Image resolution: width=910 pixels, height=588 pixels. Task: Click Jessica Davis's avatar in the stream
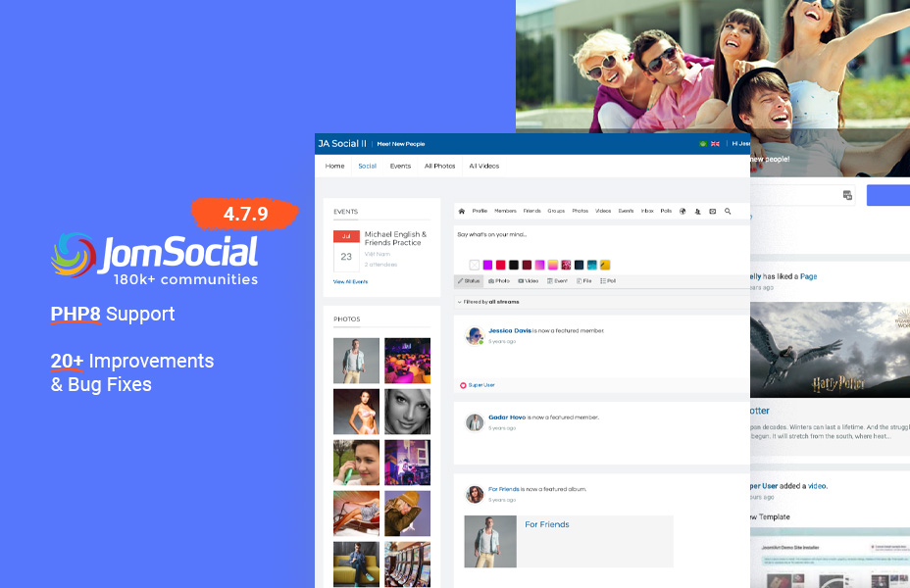click(x=475, y=335)
